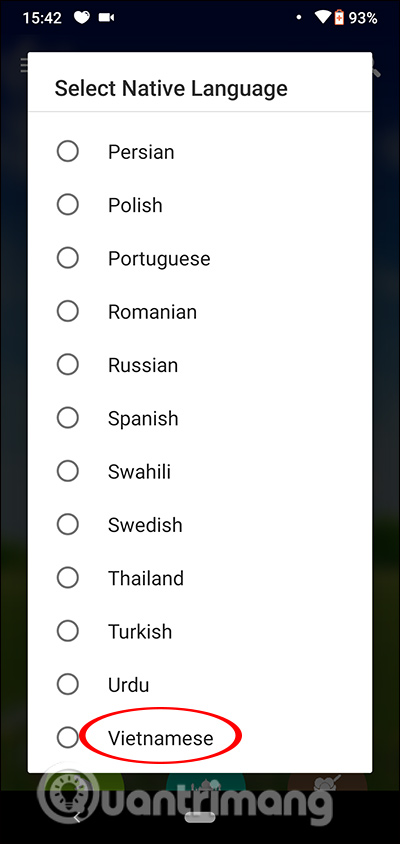Image resolution: width=400 pixels, height=844 pixels.
Task: Pick the Swedish radio button
Action: coord(68,524)
